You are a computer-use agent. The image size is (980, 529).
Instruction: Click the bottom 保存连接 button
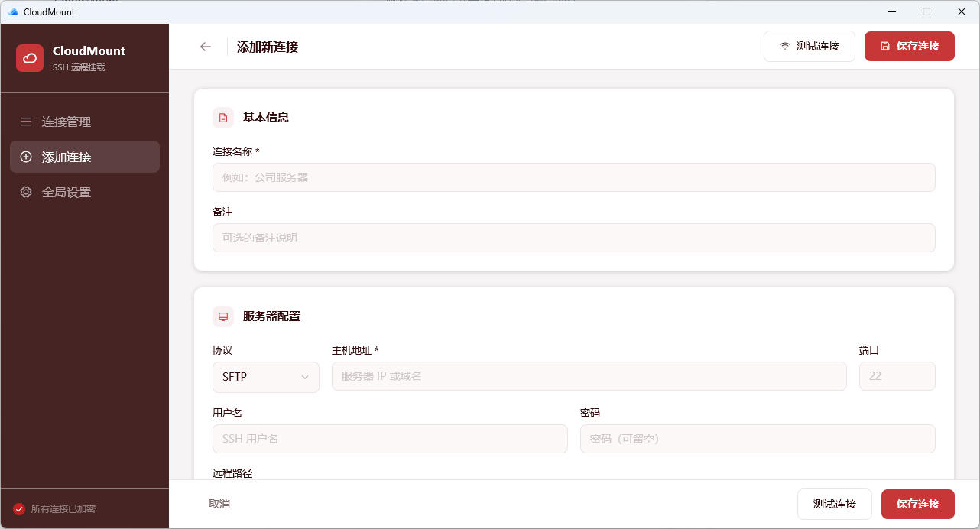918,505
